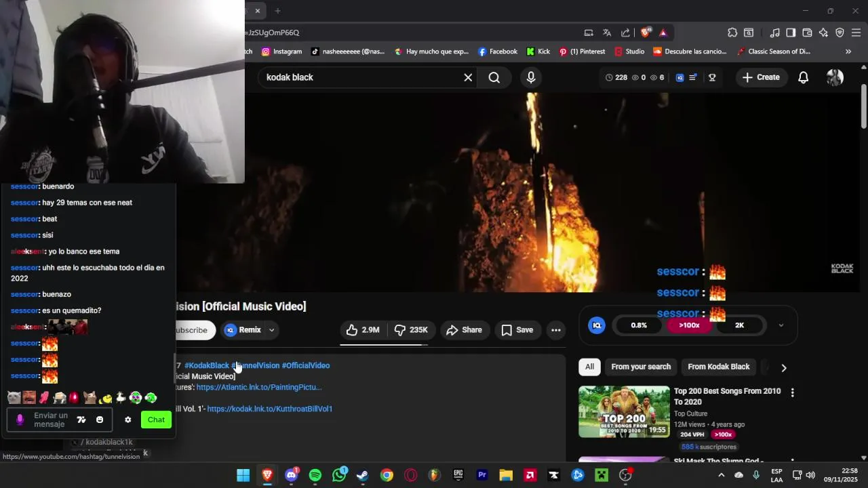Click the Create button on YouTube
This screenshot has width=868, height=488.
[x=761, y=77]
